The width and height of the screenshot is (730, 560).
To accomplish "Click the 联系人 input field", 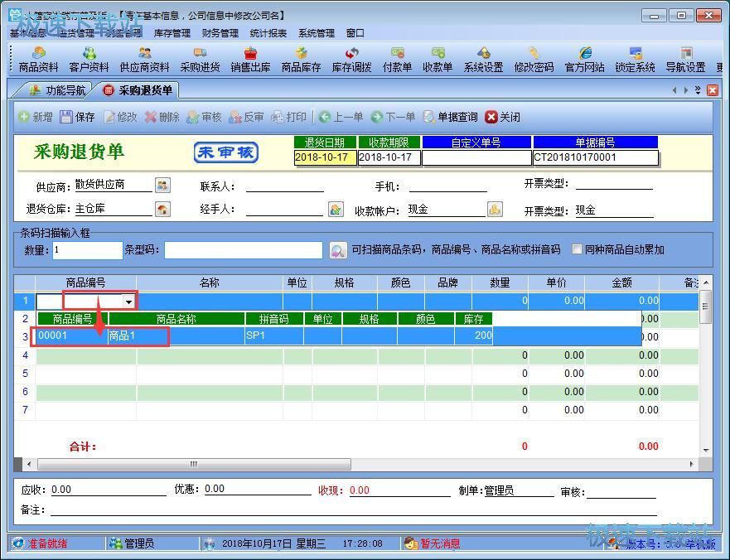I will [284, 186].
